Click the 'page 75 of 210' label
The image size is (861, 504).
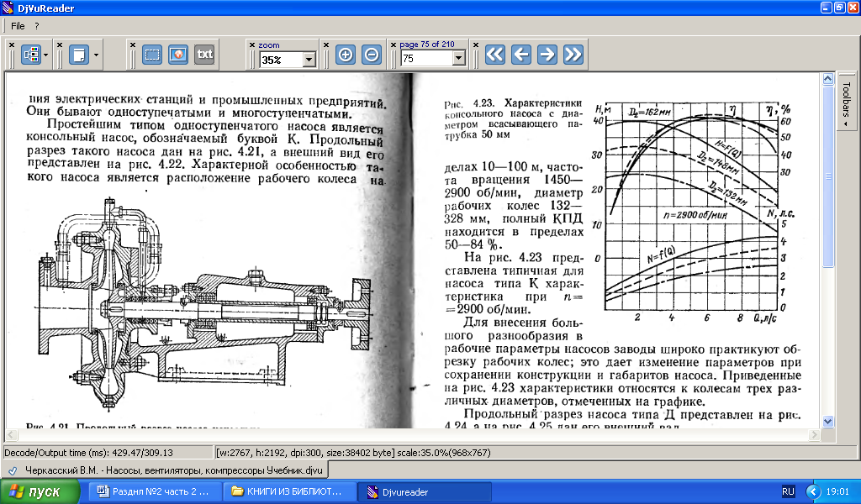coord(426,45)
